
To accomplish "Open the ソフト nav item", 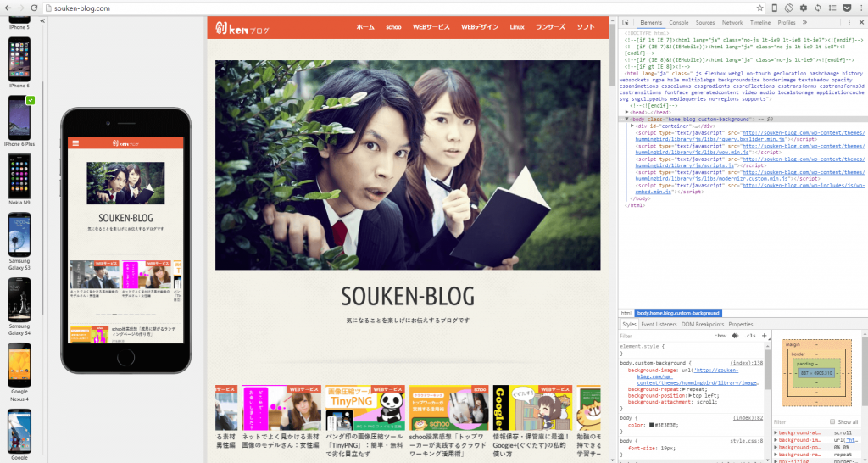I will [586, 27].
